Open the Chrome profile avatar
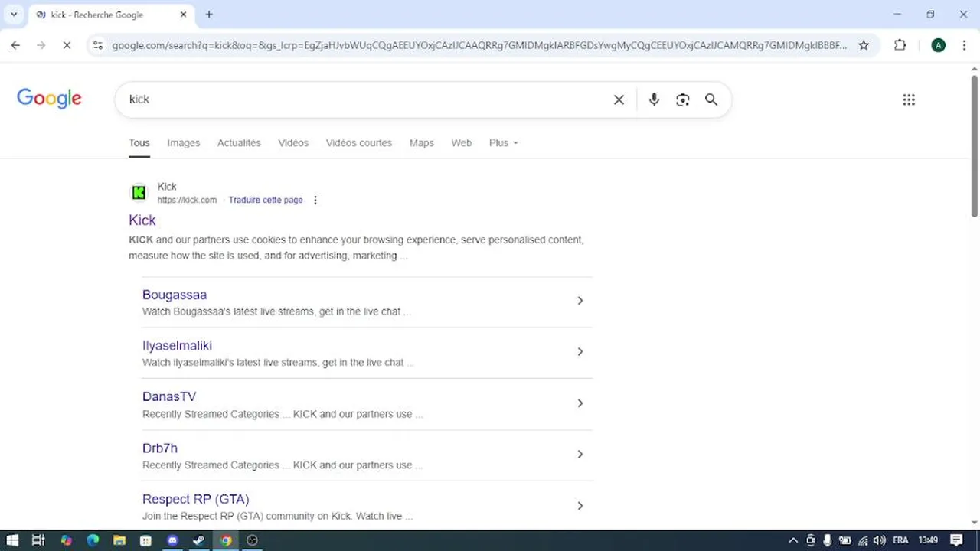 pos(938,45)
